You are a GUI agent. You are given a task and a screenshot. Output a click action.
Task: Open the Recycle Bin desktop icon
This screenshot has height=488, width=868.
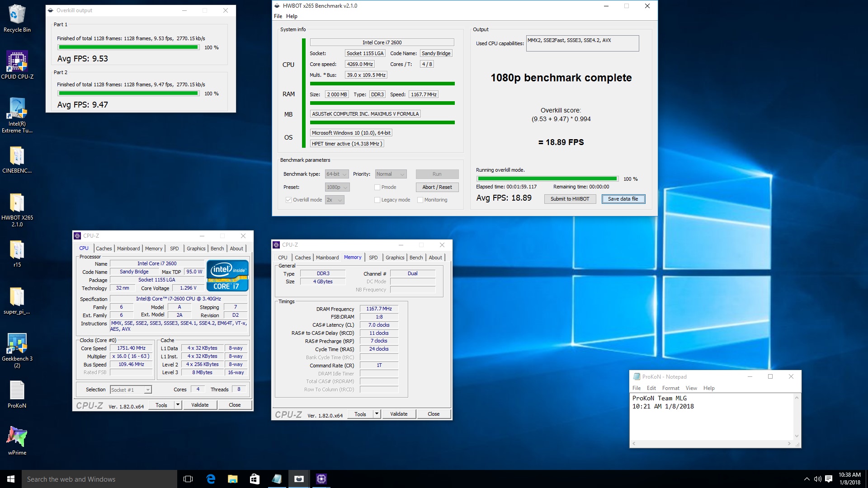pyautogui.click(x=17, y=19)
